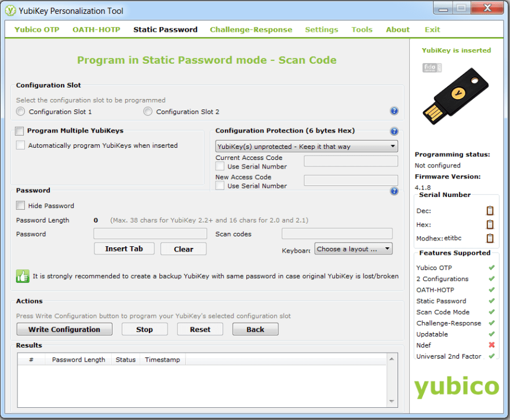Click the Timestamp column header
The image size is (510, 420).
(162, 360)
